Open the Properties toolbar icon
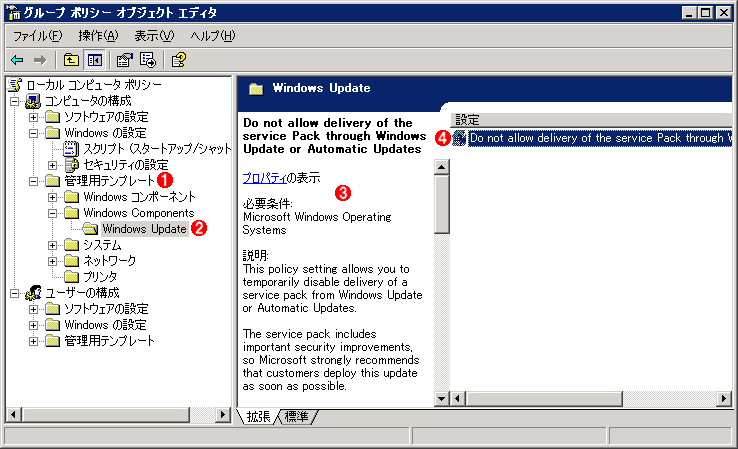Image resolution: width=738 pixels, height=449 pixels. [125, 60]
